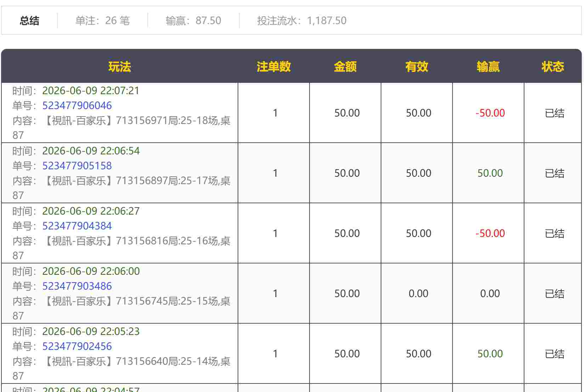Open order number 523477904384 link
The width and height of the screenshot is (585, 392).
(x=77, y=226)
